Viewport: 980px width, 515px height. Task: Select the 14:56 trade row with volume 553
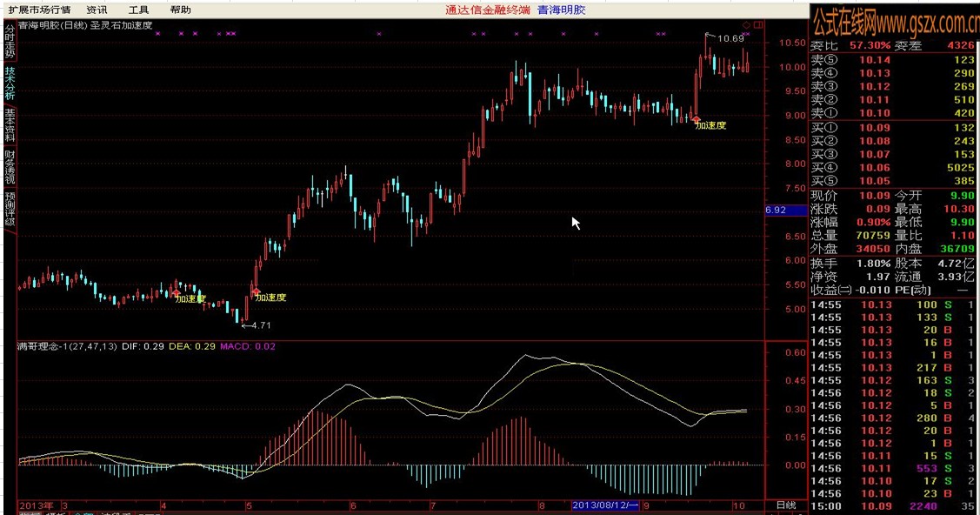892,468
